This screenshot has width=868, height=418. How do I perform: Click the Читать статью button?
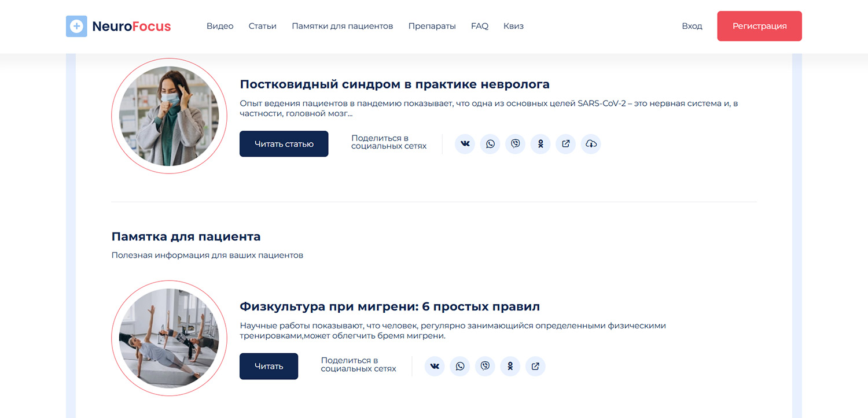coord(284,144)
